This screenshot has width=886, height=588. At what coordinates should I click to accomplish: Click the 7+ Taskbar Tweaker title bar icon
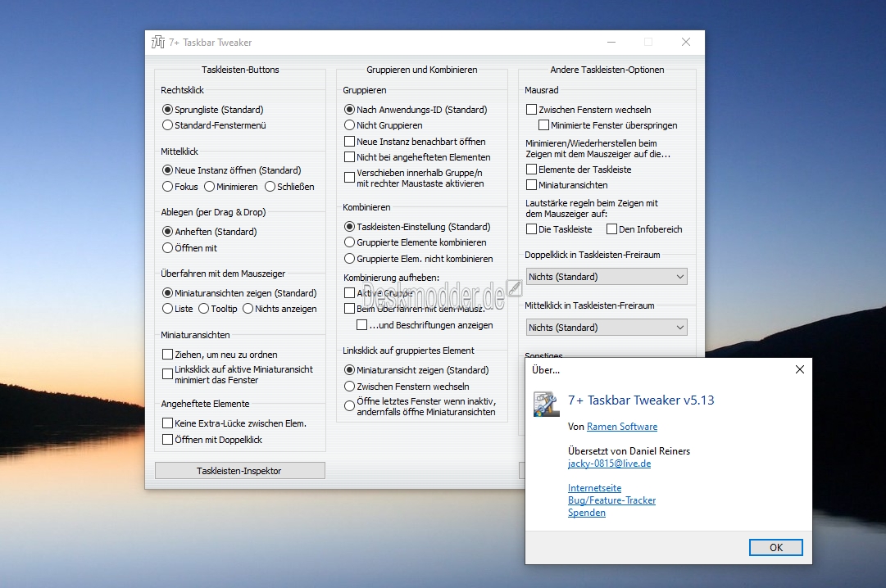pos(158,43)
